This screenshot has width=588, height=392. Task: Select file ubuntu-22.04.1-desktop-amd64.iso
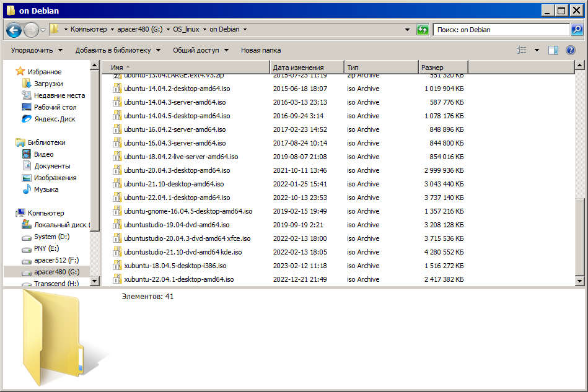(x=177, y=198)
